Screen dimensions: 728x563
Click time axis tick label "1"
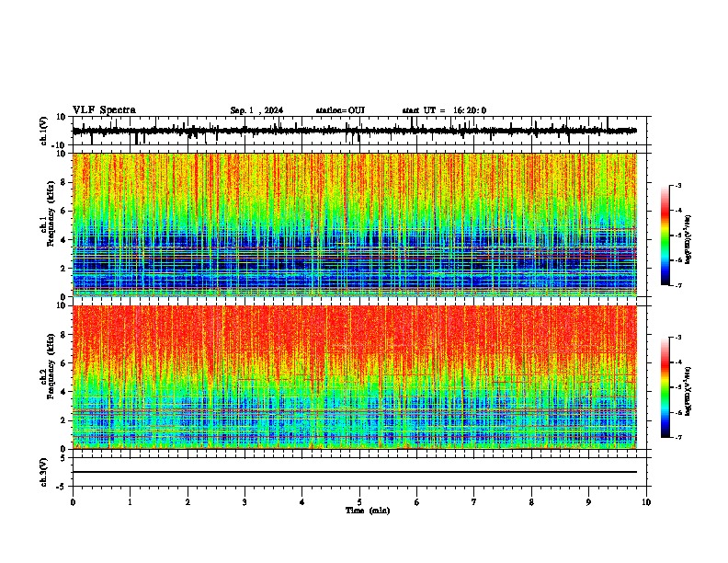click(x=130, y=502)
